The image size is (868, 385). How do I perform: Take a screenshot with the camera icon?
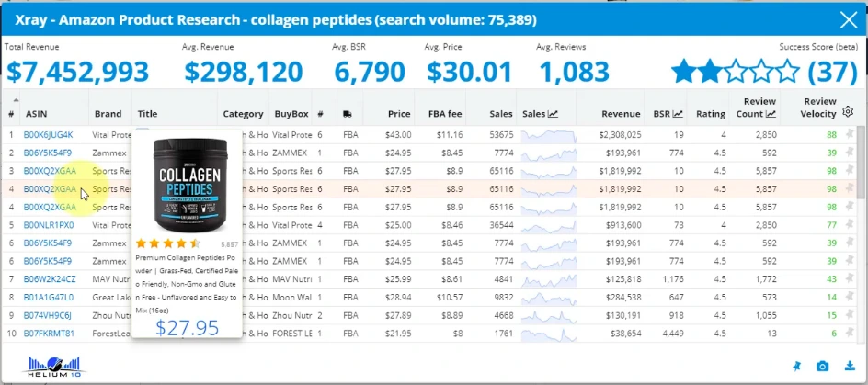click(x=823, y=367)
